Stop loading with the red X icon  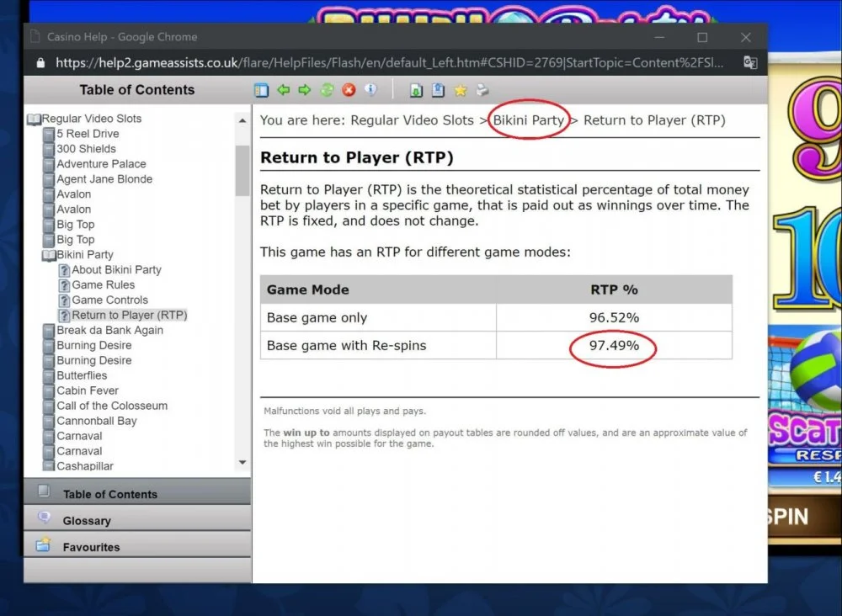click(349, 90)
